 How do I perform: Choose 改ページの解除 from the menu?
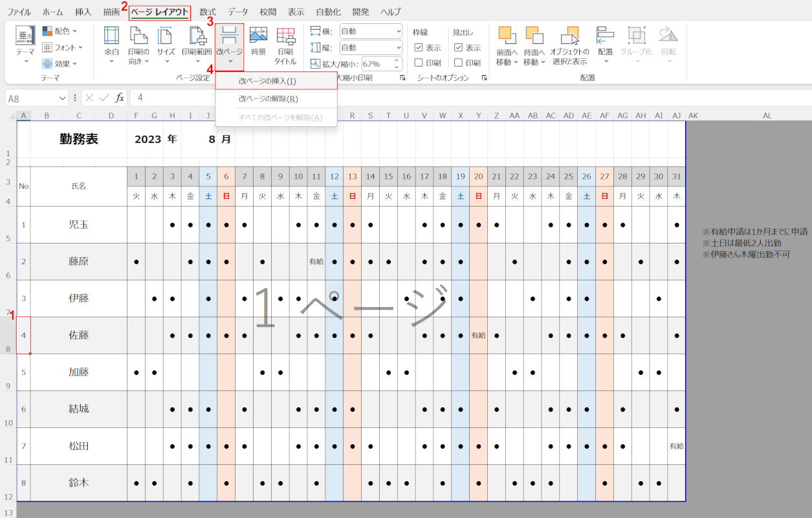tap(268, 99)
